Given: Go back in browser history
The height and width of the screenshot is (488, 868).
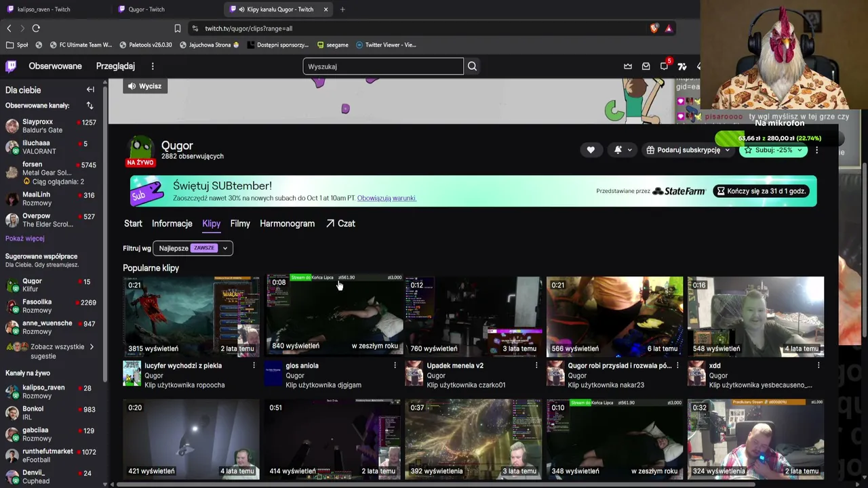Looking at the screenshot, I should coord(9,28).
